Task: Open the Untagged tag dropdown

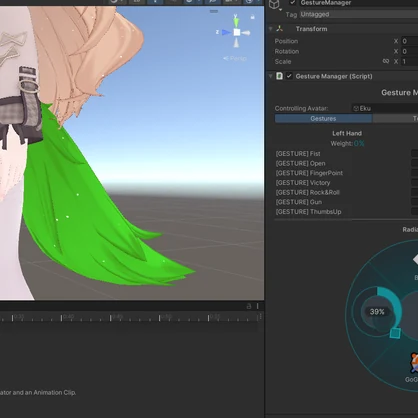Action: coord(359,14)
